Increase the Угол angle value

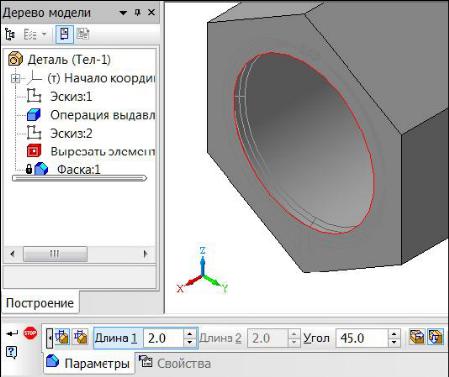[394, 334]
